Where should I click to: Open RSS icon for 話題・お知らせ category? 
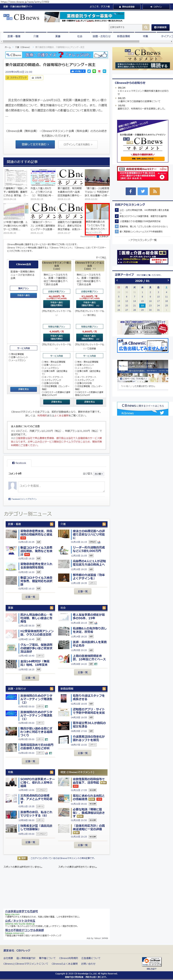[52, 689]
